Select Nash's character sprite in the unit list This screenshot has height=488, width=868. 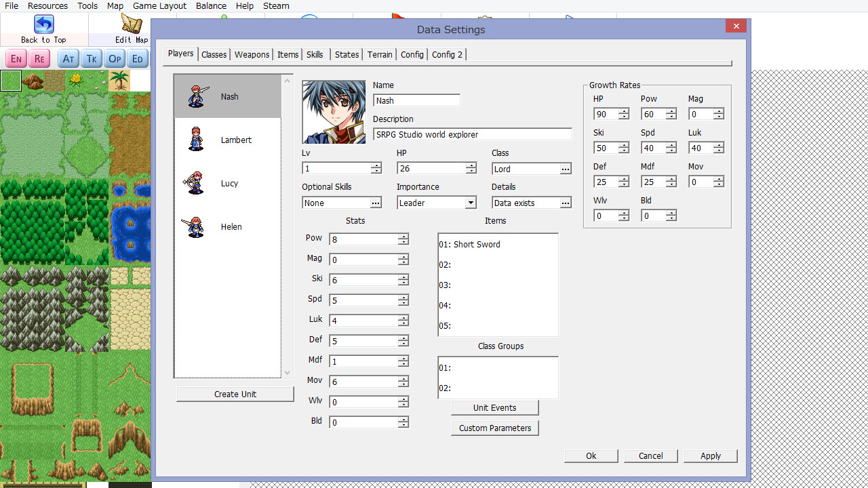pyautogui.click(x=196, y=96)
